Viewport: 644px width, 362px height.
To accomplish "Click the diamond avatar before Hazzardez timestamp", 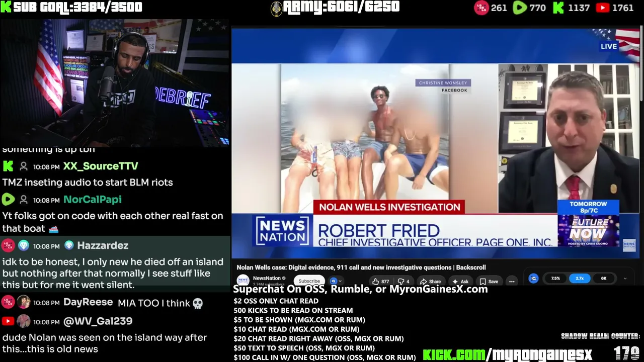I will click(x=24, y=245).
